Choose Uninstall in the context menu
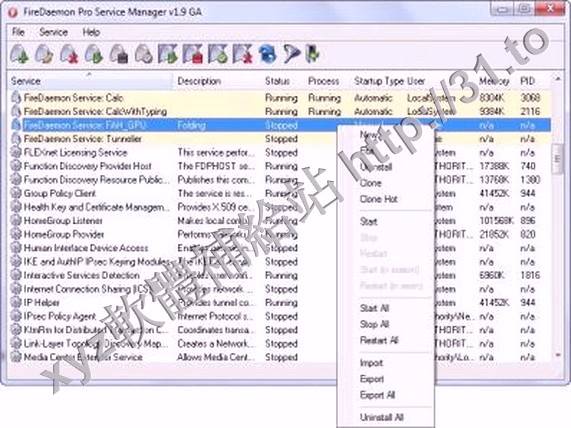Screen dimensions: 571x428 click(x=376, y=167)
